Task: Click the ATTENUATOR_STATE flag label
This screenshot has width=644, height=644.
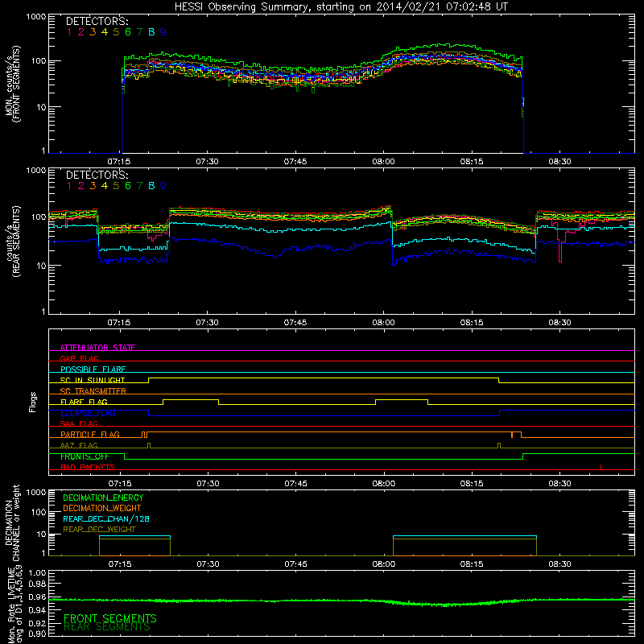Action: click(x=97, y=348)
